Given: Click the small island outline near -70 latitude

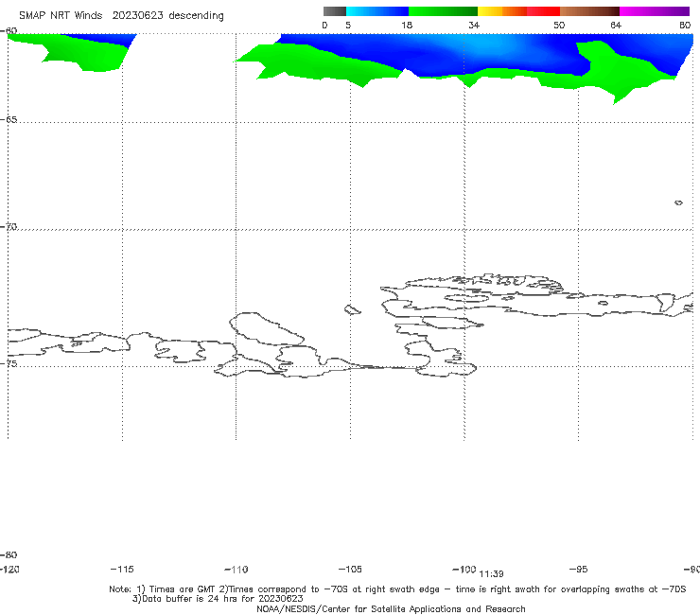Looking at the screenshot, I should click(678, 202).
